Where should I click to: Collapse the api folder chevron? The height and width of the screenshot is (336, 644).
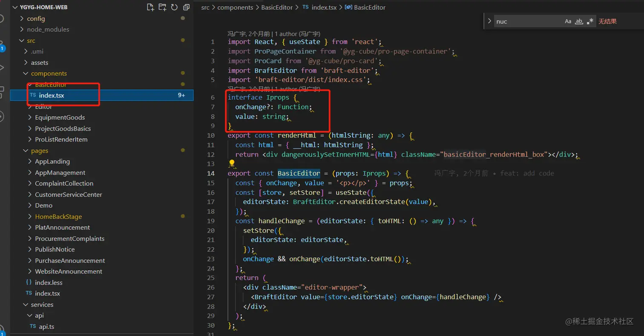click(30, 316)
